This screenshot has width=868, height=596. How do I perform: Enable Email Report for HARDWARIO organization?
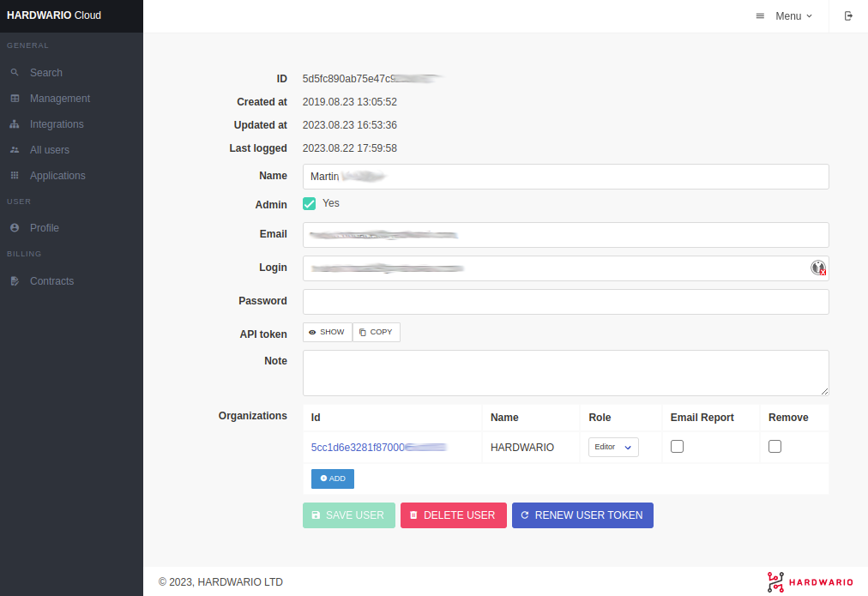coord(677,446)
